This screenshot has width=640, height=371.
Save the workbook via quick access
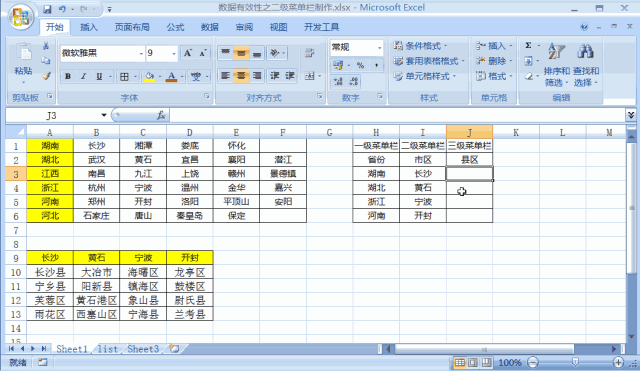(x=47, y=9)
